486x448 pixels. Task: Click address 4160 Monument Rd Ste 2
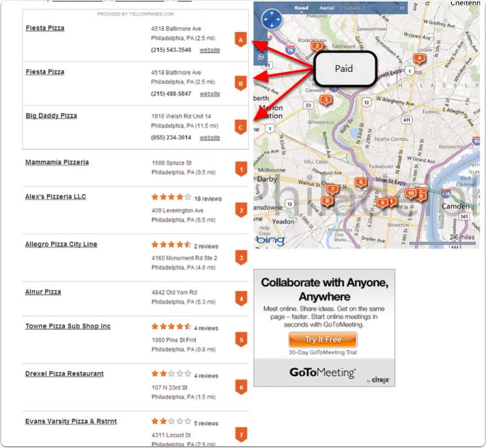pyautogui.click(x=185, y=258)
